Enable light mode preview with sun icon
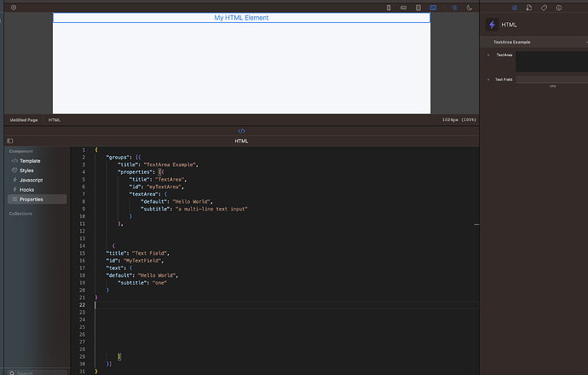 point(454,8)
